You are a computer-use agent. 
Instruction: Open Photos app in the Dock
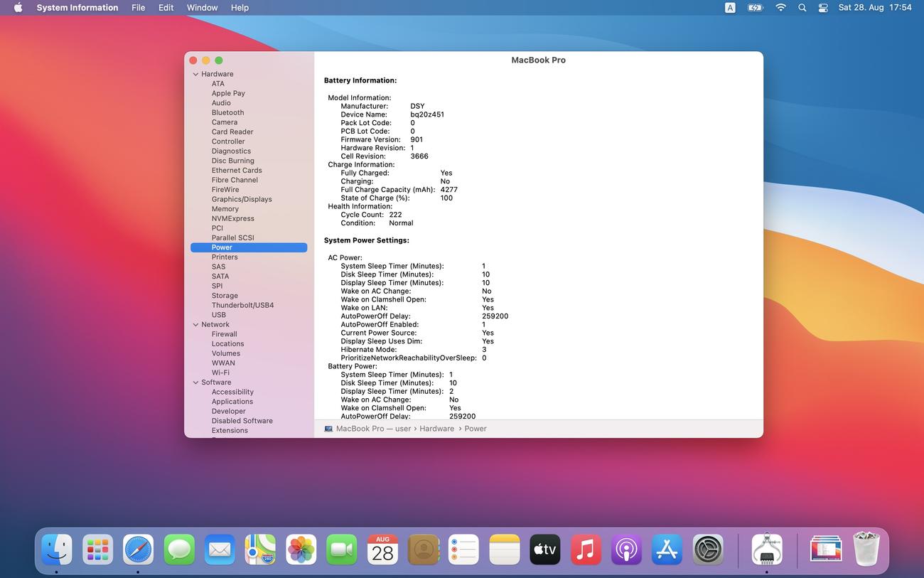coord(301,550)
